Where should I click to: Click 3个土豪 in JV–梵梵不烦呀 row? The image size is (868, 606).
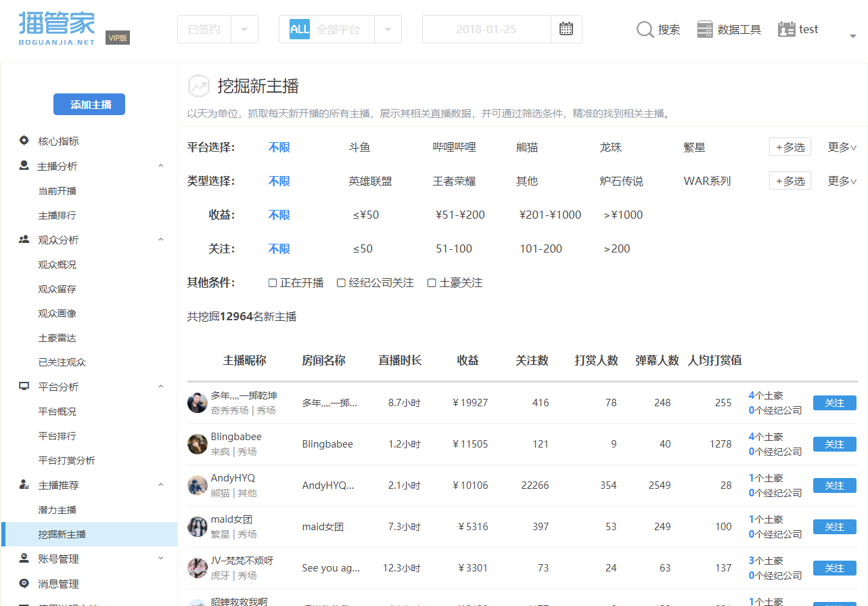click(x=766, y=561)
